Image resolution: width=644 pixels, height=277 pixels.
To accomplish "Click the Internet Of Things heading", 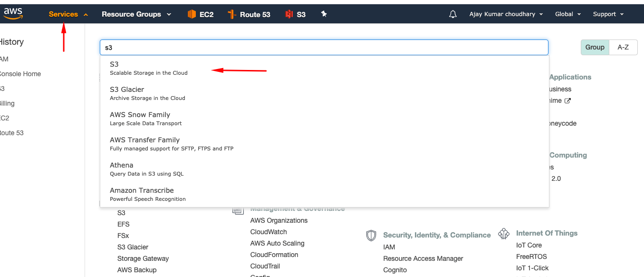I will (x=547, y=233).
